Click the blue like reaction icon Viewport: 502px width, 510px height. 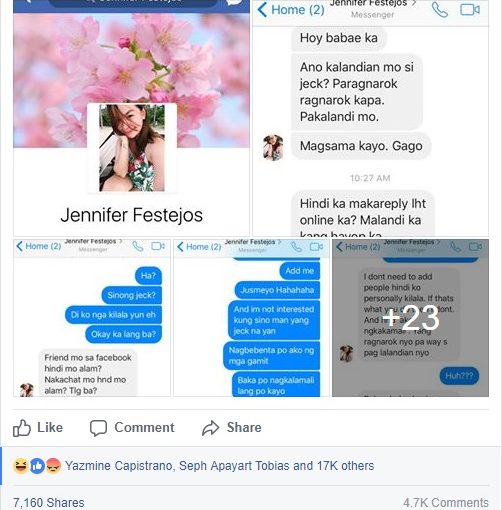click(37, 466)
